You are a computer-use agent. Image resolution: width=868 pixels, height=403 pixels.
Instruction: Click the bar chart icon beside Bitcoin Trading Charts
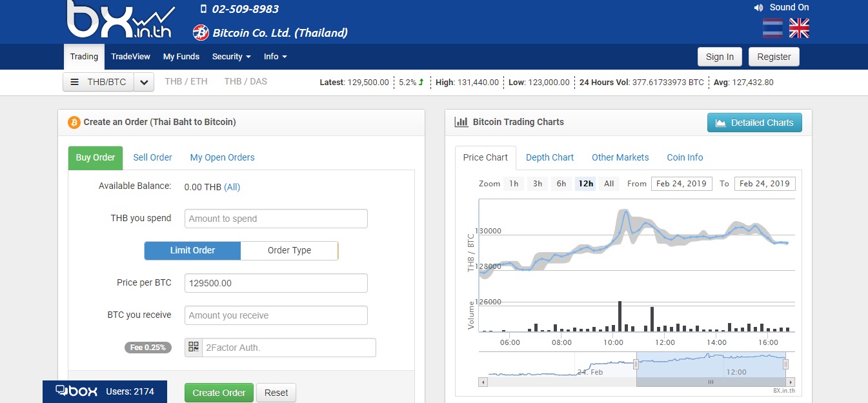[x=461, y=122]
